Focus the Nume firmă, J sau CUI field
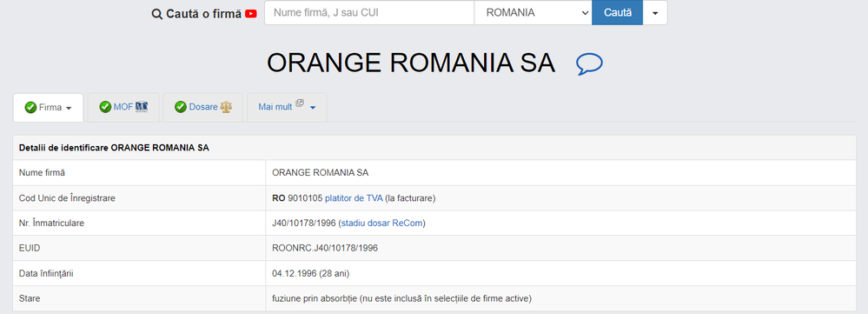This screenshot has width=868, height=314. 369,13
